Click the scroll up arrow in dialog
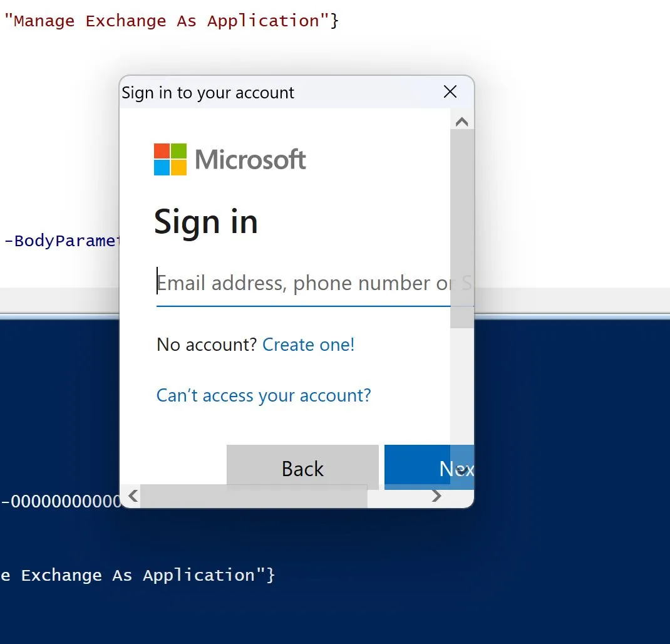This screenshot has height=644, width=670. (x=462, y=122)
